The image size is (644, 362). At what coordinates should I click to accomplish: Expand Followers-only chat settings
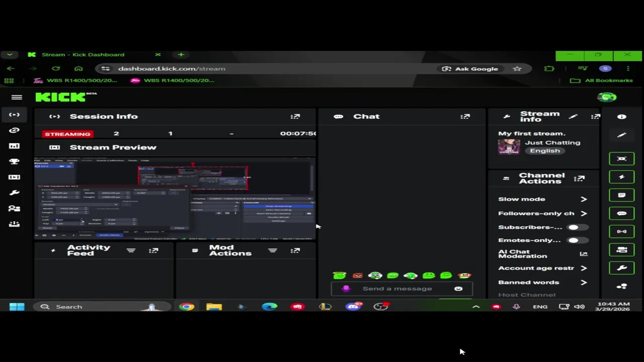click(584, 213)
